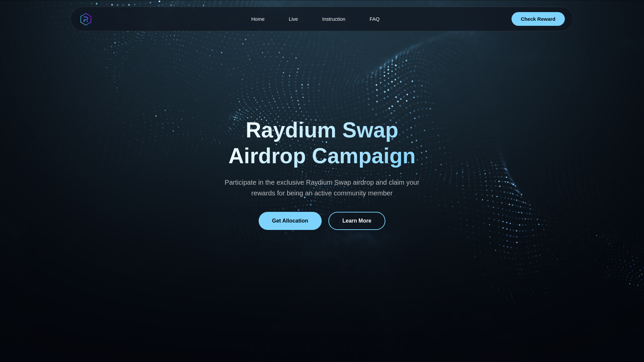Image resolution: width=644 pixels, height=362 pixels.
Task: Click the Learn More button
Action: (357, 221)
